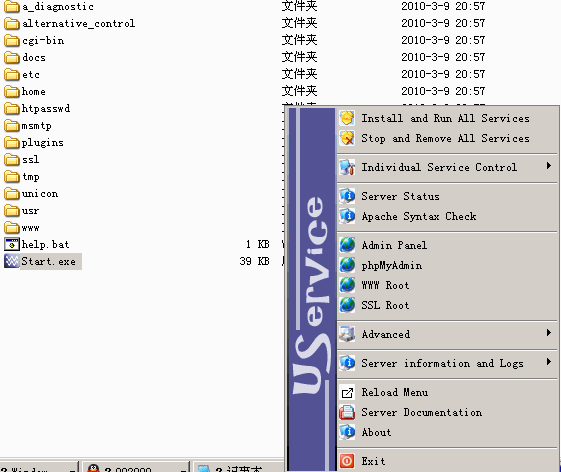
Task: Select the unicon folder icon
Action: click(x=11, y=193)
